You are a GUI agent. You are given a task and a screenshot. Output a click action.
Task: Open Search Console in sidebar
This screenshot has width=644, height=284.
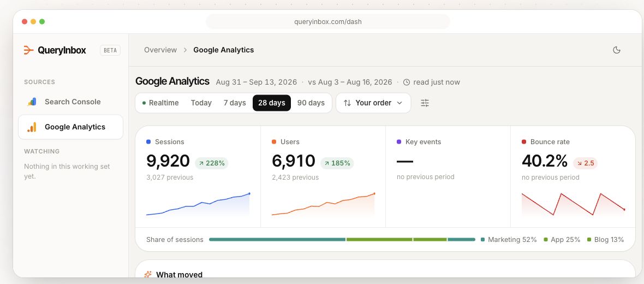pos(70,102)
